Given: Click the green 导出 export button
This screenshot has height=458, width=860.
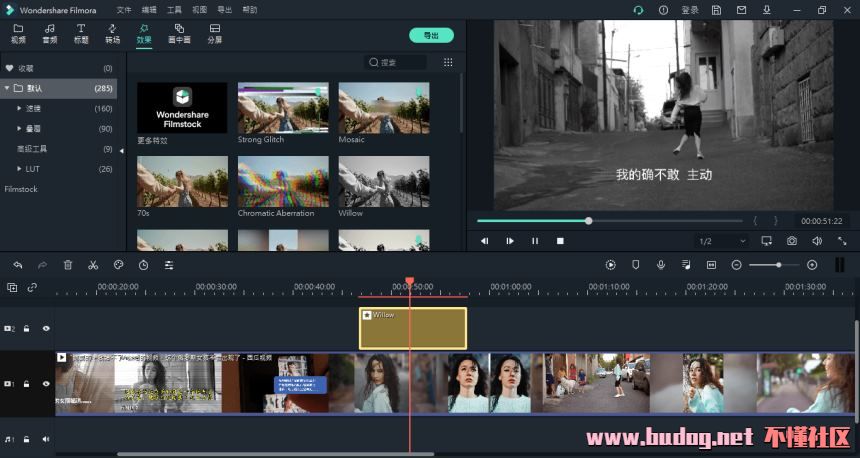Looking at the screenshot, I should coord(431,35).
